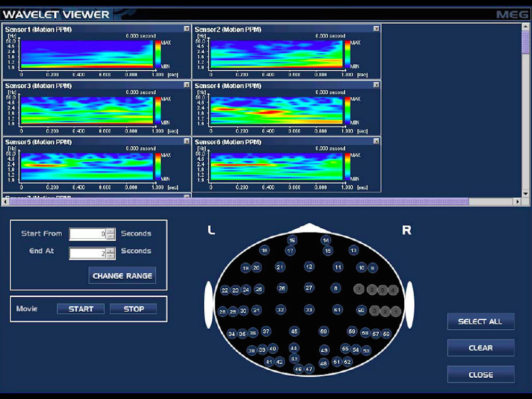Choose sensor 22 near the left ear
The width and height of the screenshot is (532, 399).
click(225, 290)
